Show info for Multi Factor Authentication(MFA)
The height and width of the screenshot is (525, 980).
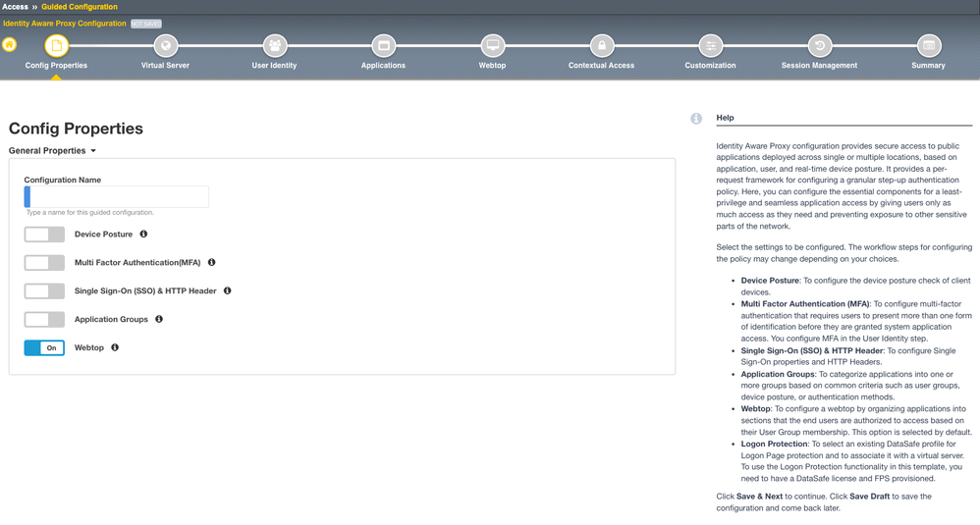click(212, 262)
